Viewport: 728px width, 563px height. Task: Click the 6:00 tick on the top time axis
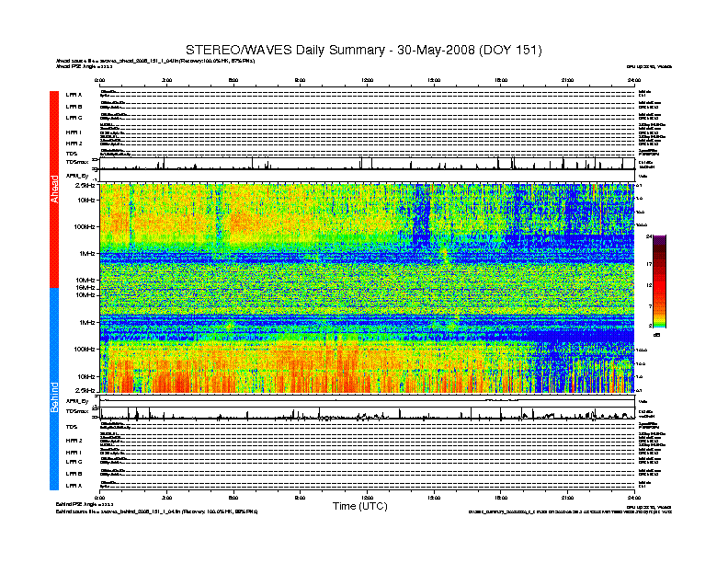point(233,80)
